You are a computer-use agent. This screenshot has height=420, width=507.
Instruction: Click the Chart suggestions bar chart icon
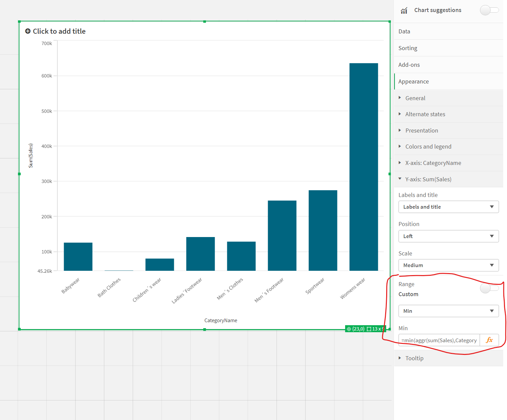[404, 10]
